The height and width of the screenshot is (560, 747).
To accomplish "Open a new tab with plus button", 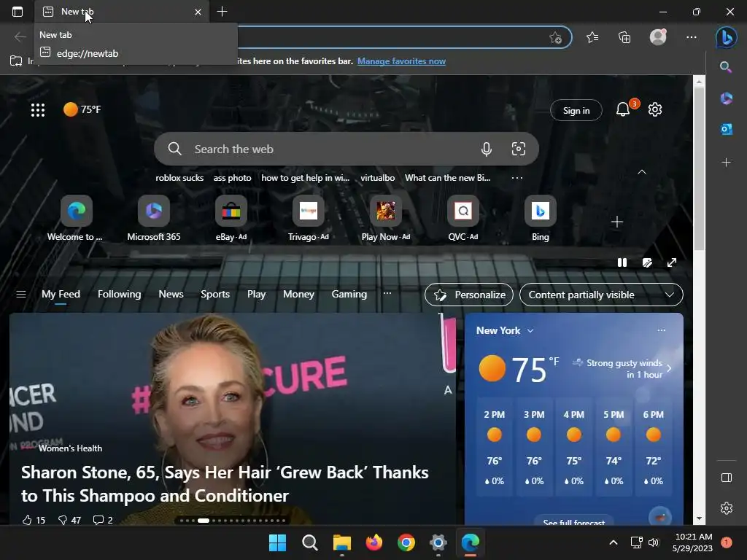I will (x=222, y=12).
